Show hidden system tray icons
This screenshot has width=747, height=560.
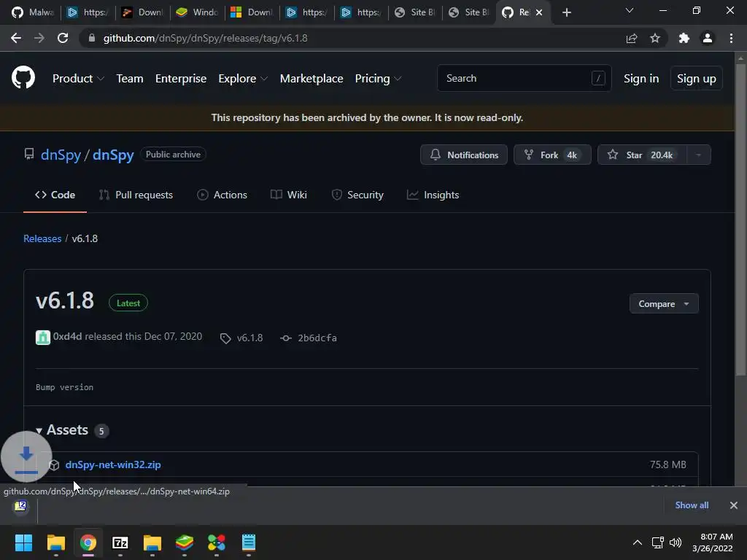point(638,542)
